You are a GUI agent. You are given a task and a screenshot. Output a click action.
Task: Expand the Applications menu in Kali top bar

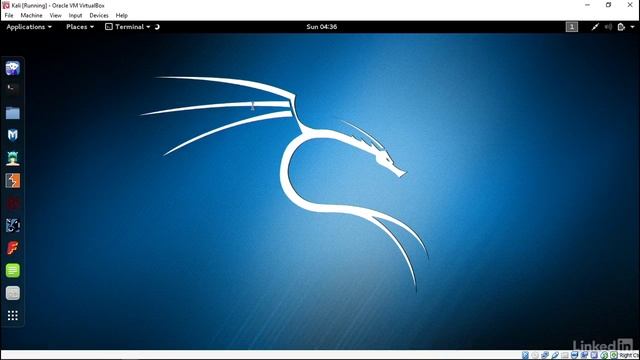[29, 27]
